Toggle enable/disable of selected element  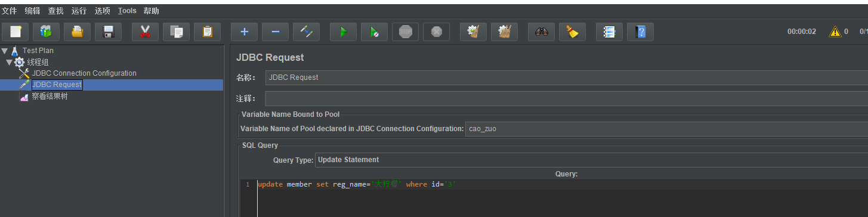[x=306, y=32]
